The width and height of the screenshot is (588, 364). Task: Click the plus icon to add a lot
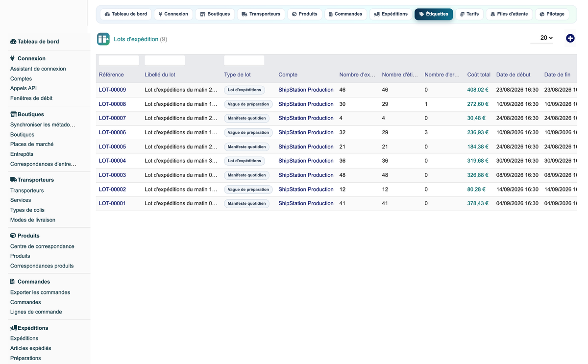click(x=570, y=38)
